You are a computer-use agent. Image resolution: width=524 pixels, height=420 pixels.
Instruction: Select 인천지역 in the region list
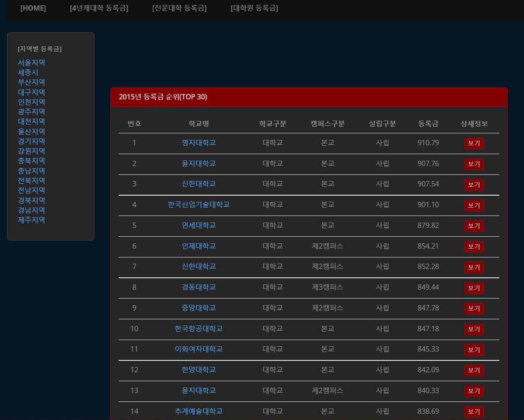click(31, 102)
